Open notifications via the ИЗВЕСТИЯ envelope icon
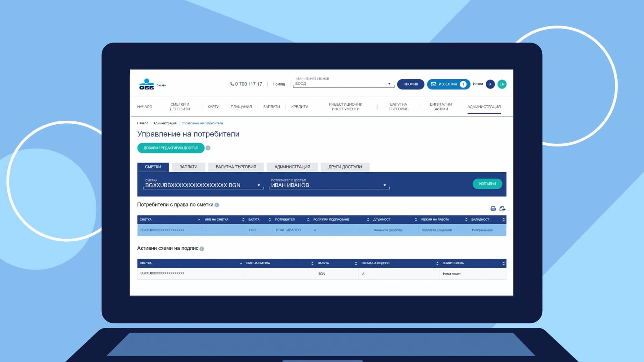 pos(434,84)
